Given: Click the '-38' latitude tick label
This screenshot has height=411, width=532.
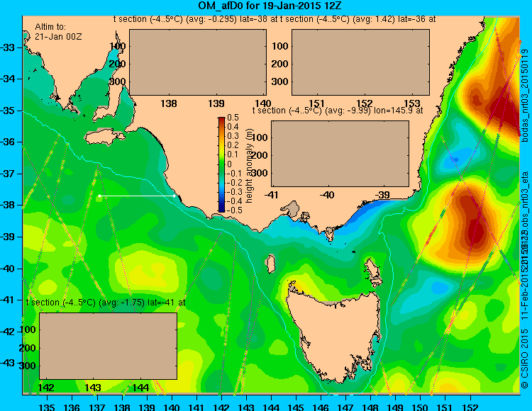Looking at the screenshot, I should click(8, 205).
